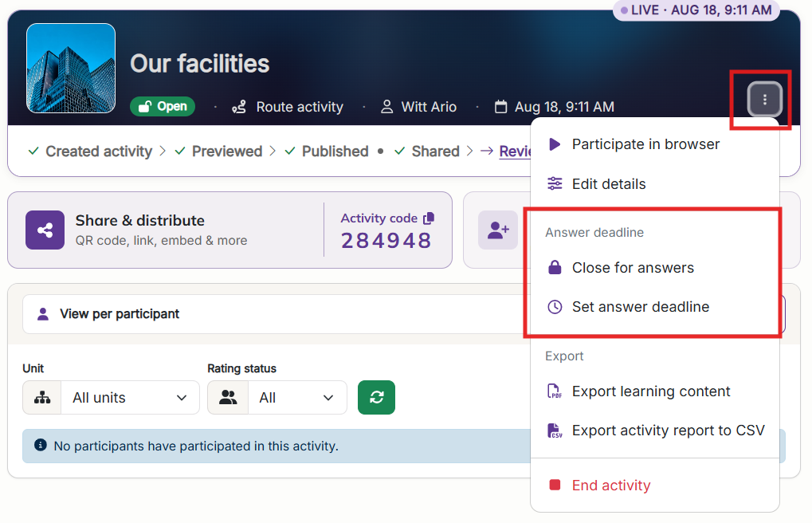Viewport: 812px width, 523px height.
Task: Choose Export activity report to CSV
Action: click(x=654, y=431)
